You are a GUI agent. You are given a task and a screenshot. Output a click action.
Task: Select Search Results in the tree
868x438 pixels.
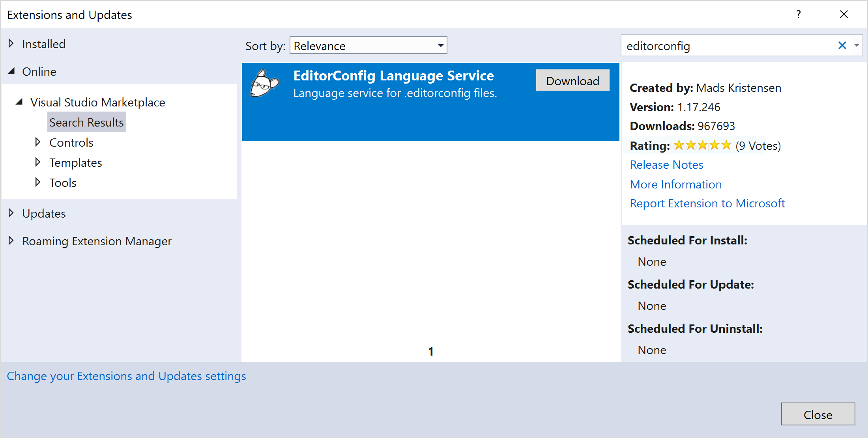click(x=87, y=122)
